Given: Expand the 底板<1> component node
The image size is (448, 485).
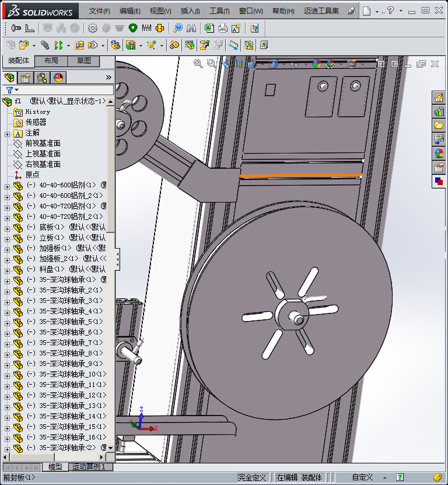Looking at the screenshot, I should pos(7,227).
